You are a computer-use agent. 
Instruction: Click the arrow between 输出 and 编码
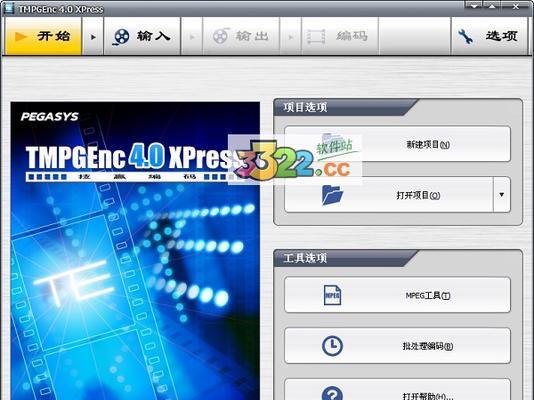[291, 36]
